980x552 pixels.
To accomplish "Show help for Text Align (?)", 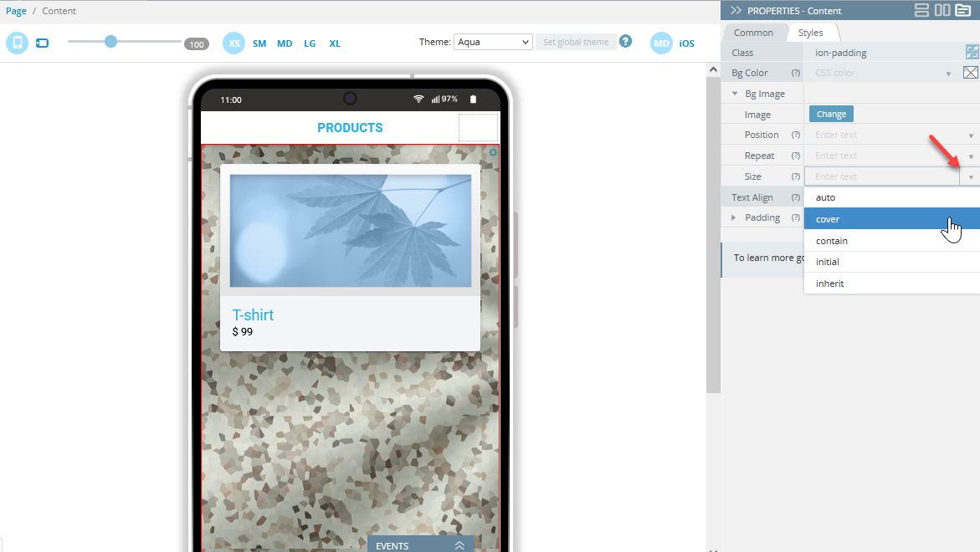I will [x=796, y=197].
